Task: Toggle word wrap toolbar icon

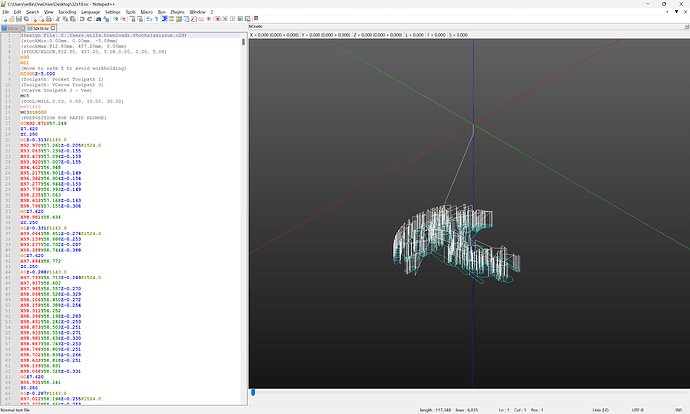Action: click(149, 19)
